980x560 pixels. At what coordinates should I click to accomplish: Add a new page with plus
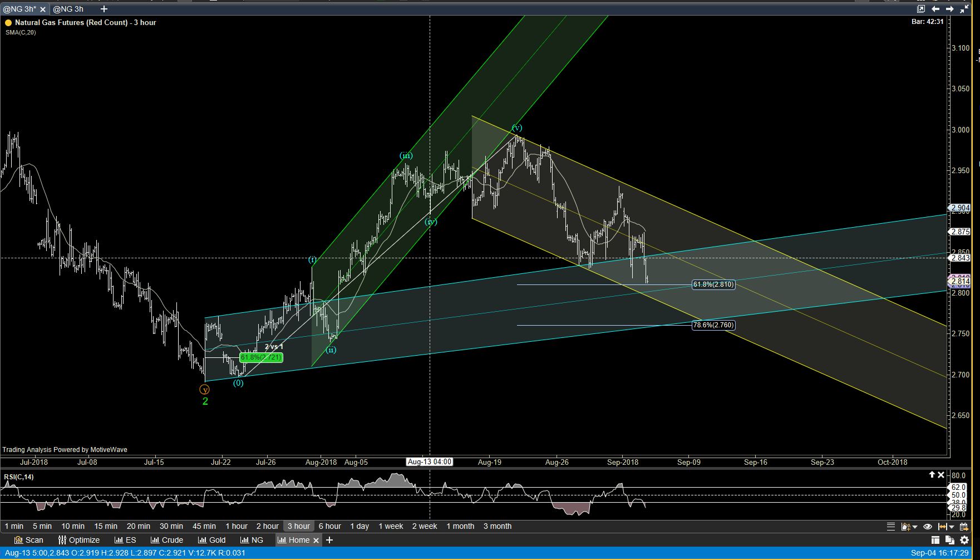[329, 540]
